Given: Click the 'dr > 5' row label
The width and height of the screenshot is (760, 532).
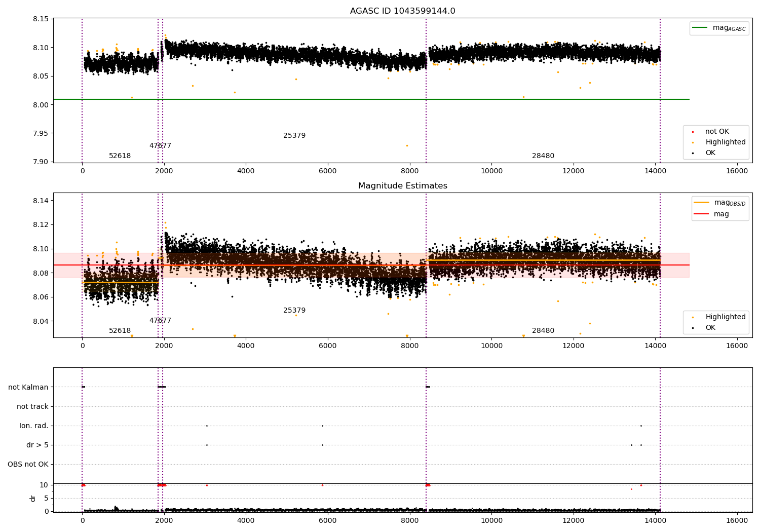Looking at the screenshot, I should (37, 445).
